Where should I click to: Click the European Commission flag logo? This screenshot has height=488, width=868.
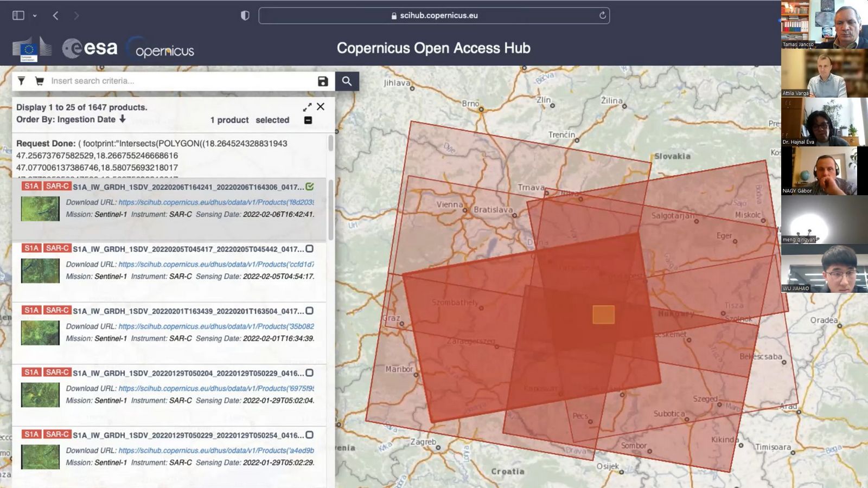[x=32, y=49]
